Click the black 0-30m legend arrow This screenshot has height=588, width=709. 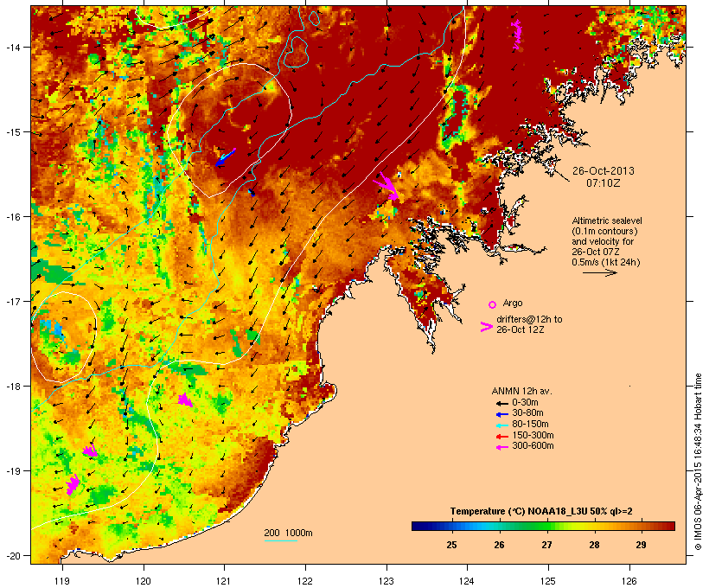click(x=501, y=403)
